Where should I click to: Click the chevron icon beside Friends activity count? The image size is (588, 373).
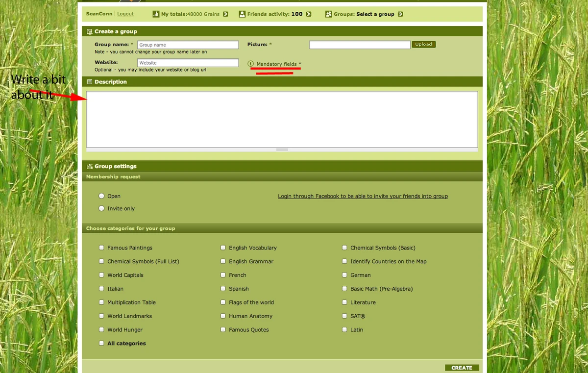point(309,14)
